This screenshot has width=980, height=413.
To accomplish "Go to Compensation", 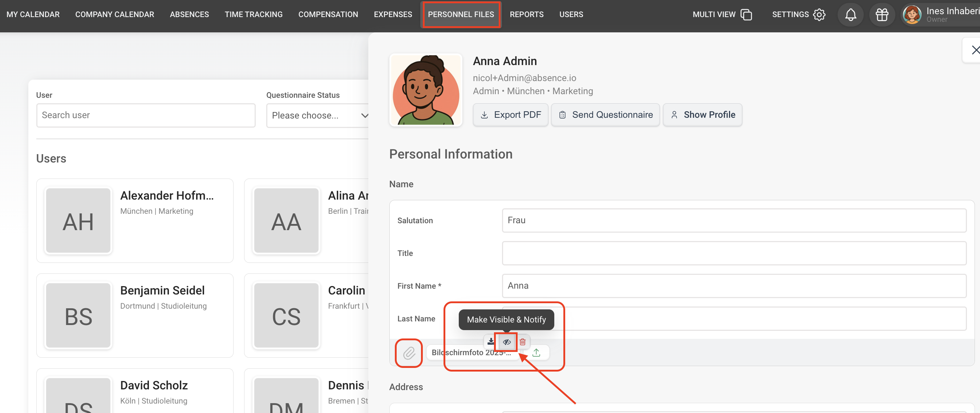I will [x=328, y=15].
